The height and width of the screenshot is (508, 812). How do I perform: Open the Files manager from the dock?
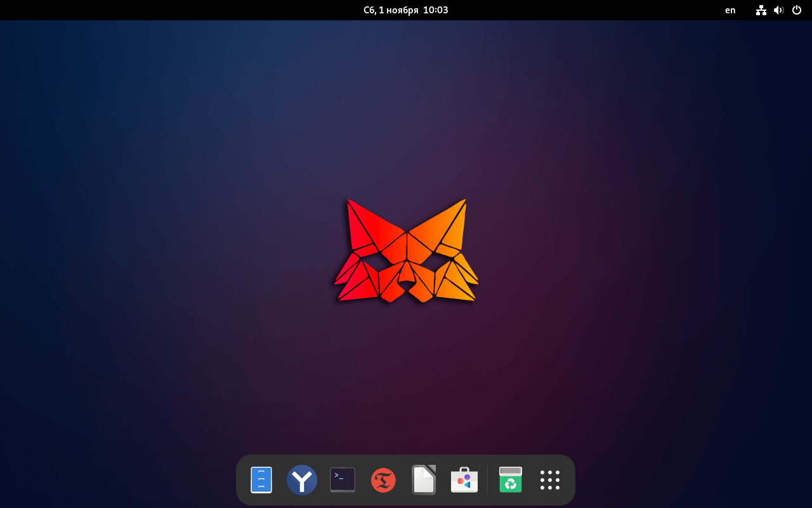click(x=261, y=480)
